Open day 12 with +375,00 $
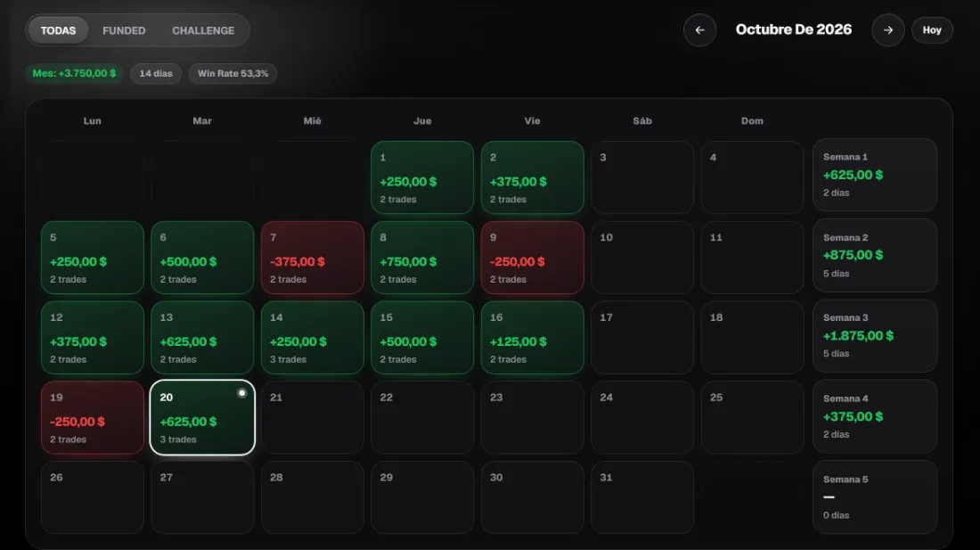 tap(92, 338)
